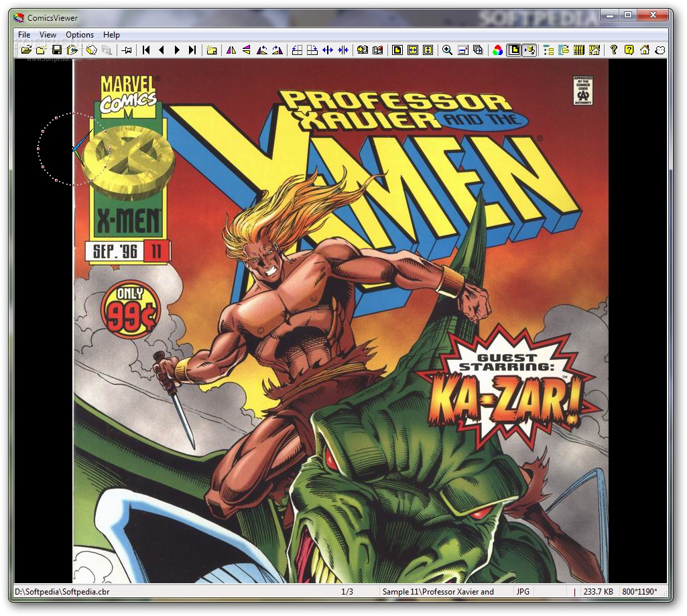687x616 pixels.
Task: Select the fit width yellow icon
Action: click(413, 50)
